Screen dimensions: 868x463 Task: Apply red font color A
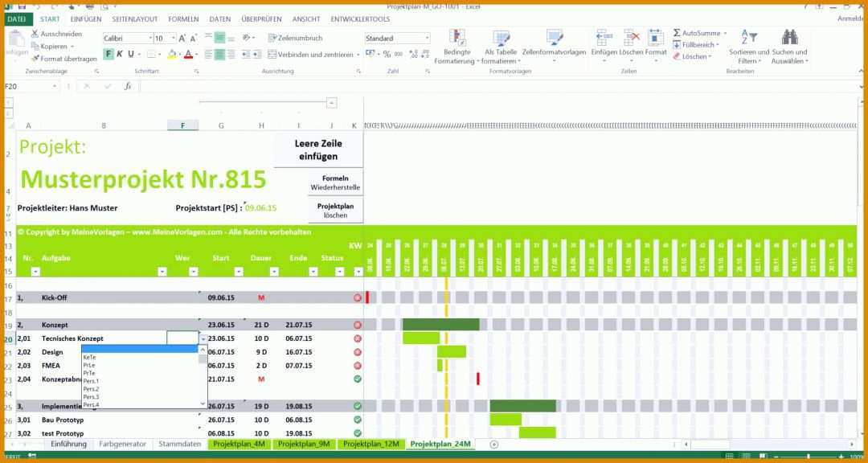[188, 55]
